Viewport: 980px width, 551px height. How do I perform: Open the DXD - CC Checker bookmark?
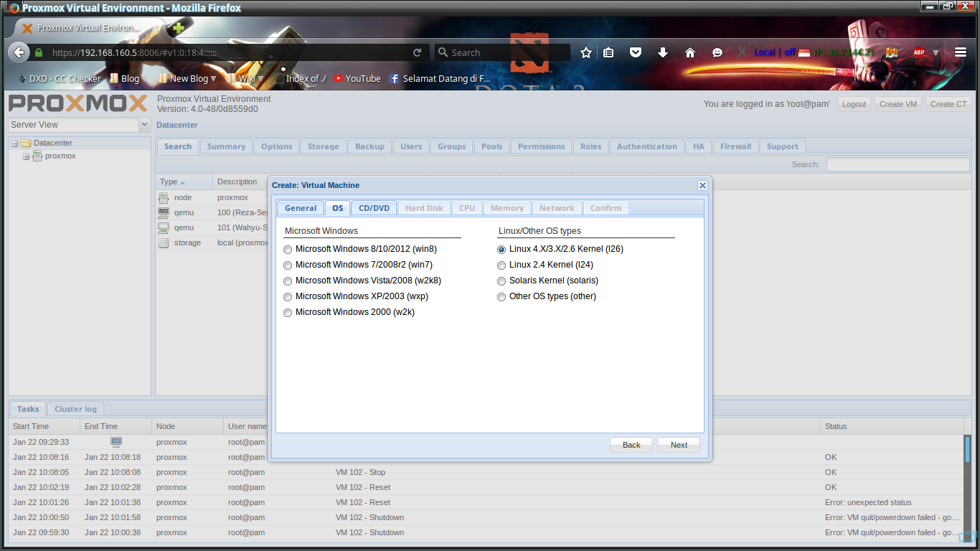pos(60,78)
